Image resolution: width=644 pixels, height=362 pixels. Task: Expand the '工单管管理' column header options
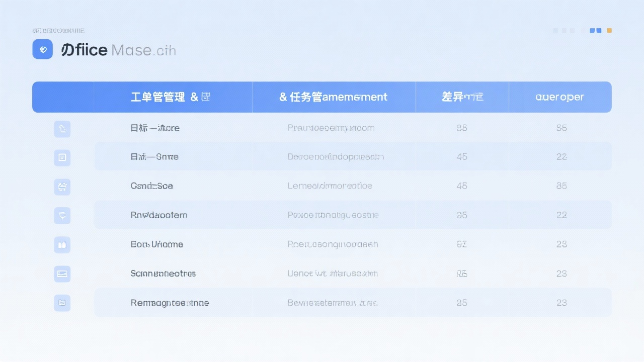173,97
